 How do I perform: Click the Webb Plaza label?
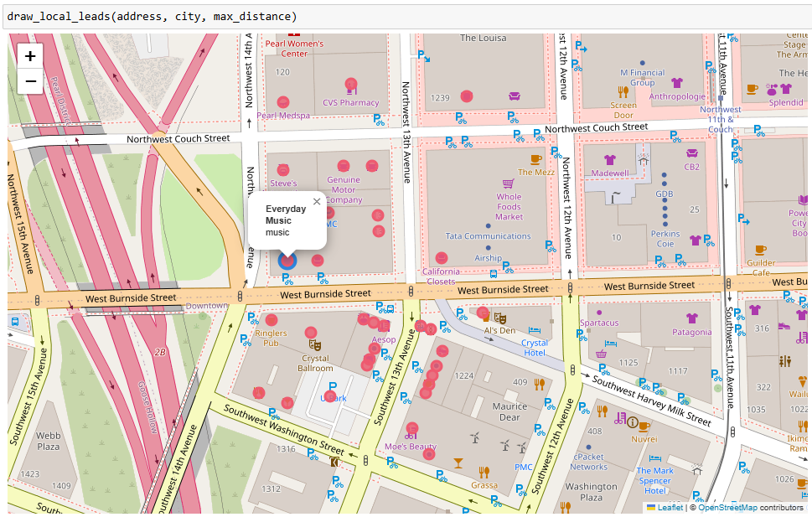[48, 441]
